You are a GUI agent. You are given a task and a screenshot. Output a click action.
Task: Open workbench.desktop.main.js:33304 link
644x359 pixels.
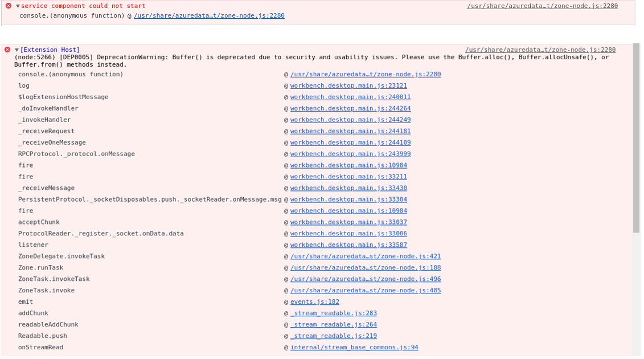tap(348, 199)
